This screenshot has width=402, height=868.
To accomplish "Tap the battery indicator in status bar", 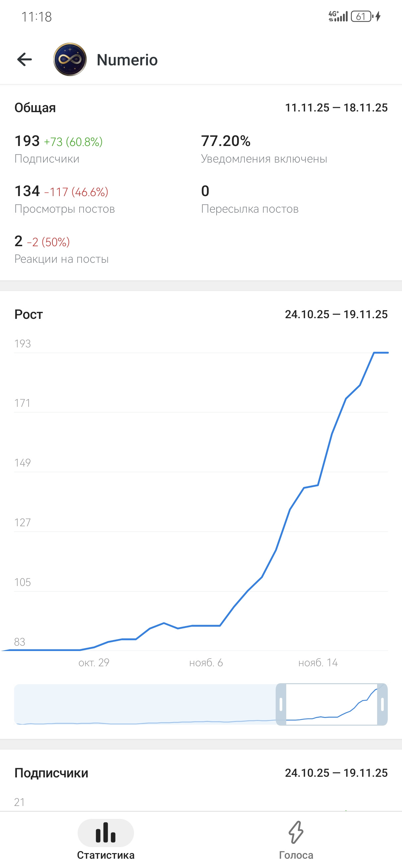I will pos(361,16).
